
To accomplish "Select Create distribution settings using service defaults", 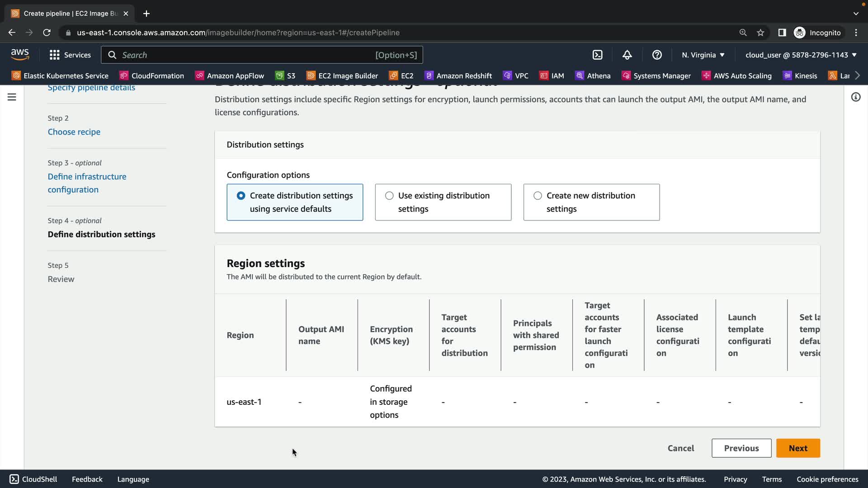I will pyautogui.click(x=241, y=196).
